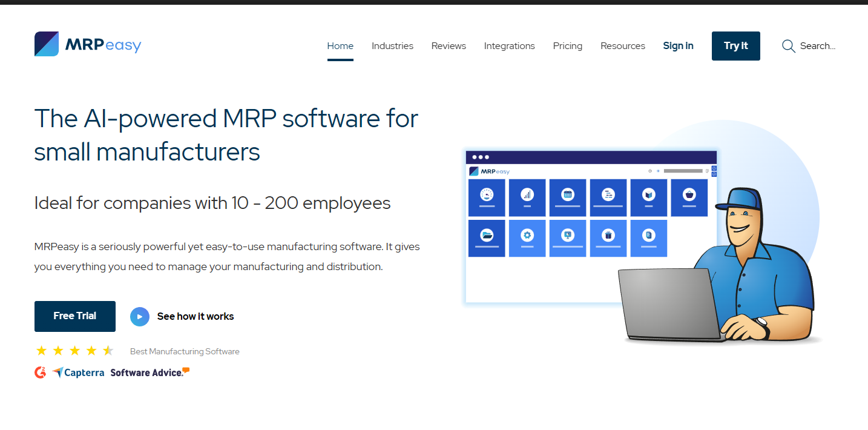Screen dimensions: 868x430
Task: Click the cartoon worker with laptop illustration
Action: [x=720, y=265]
